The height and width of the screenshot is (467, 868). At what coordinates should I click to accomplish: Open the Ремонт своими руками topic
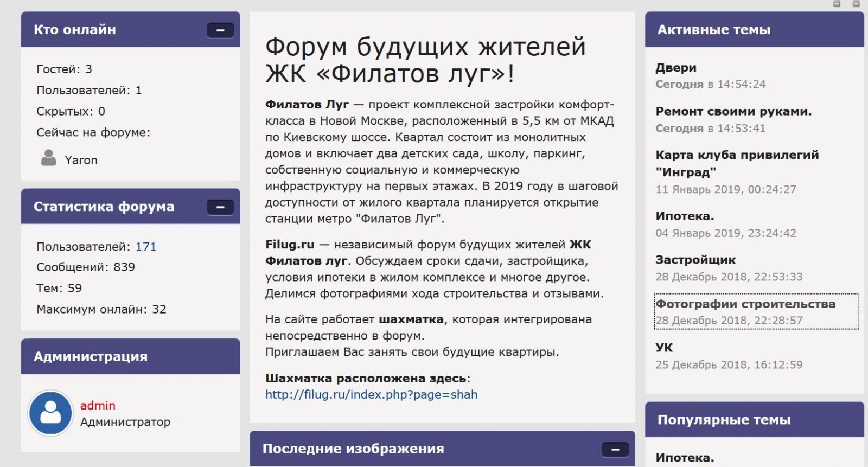733,111
